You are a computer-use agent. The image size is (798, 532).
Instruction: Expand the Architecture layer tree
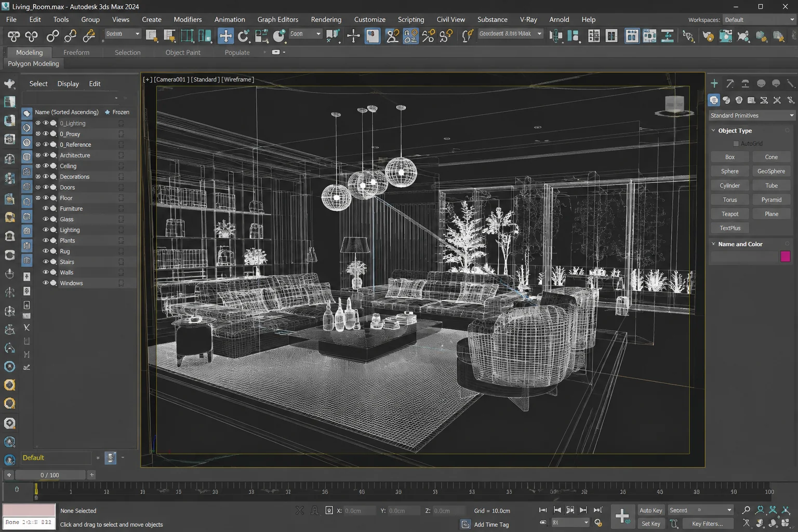click(37, 155)
